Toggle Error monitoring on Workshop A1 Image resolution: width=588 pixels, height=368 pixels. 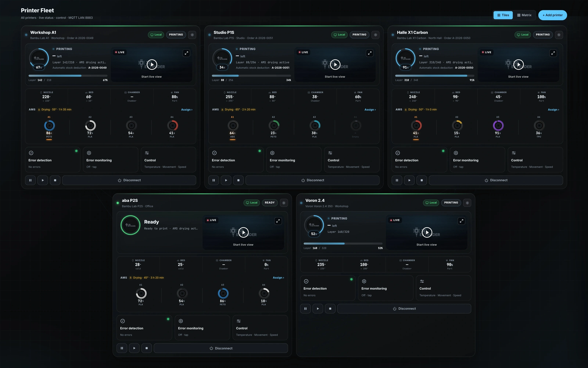click(111, 160)
